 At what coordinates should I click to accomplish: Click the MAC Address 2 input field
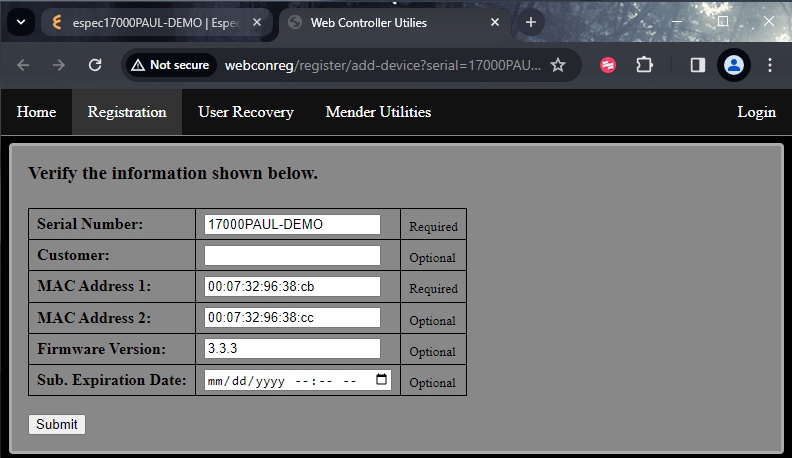click(292, 318)
